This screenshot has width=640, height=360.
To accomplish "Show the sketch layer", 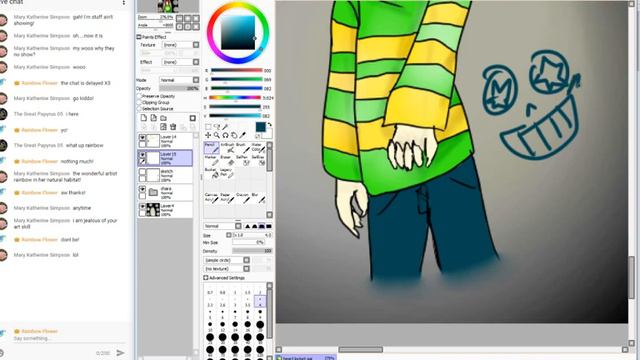I will [x=142, y=172].
